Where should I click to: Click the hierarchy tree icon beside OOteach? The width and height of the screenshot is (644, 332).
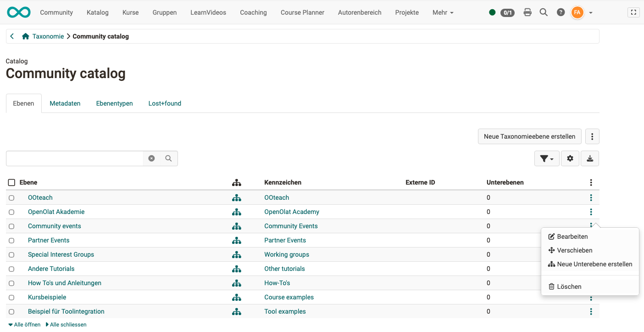point(237,197)
